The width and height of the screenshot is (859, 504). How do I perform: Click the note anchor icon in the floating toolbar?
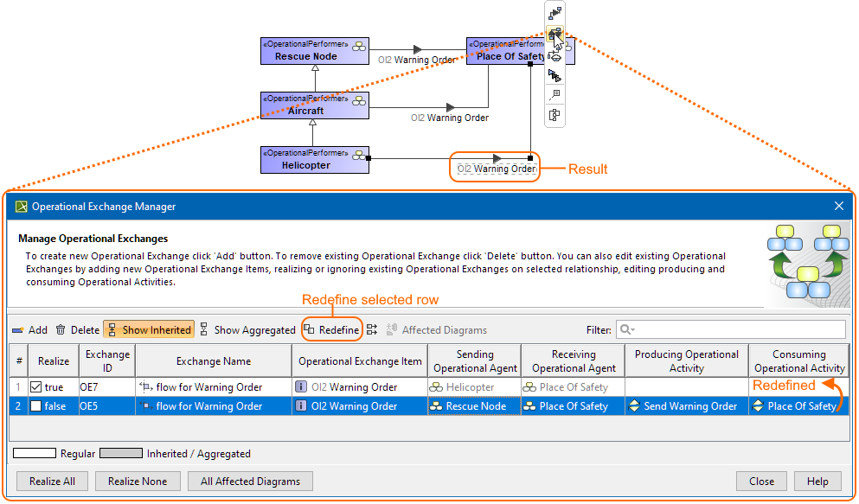click(555, 95)
